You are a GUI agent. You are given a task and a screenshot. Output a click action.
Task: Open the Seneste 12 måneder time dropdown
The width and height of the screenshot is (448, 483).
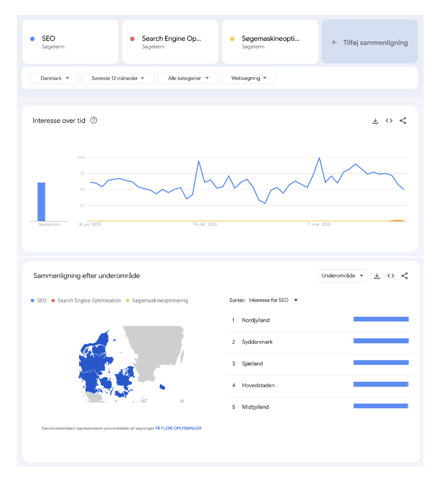point(118,78)
